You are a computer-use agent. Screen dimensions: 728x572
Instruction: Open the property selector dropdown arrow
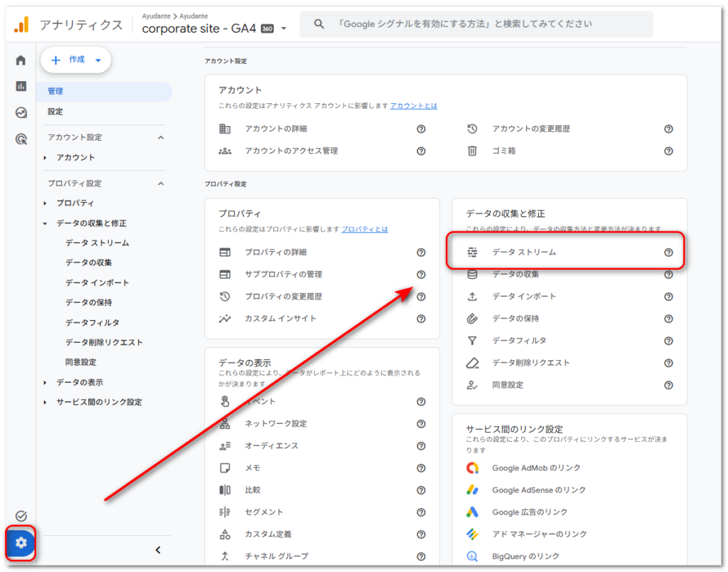click(284, 28)
